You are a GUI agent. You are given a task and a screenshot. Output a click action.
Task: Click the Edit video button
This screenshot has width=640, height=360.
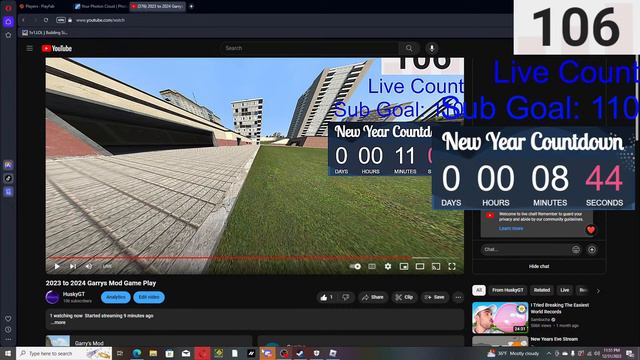click(x=149, y=297)
